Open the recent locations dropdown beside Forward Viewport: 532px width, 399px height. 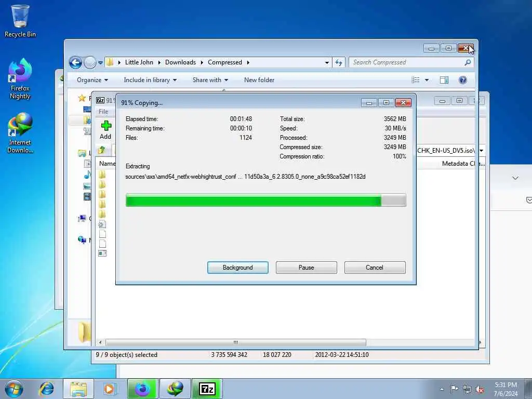(100, 63)
